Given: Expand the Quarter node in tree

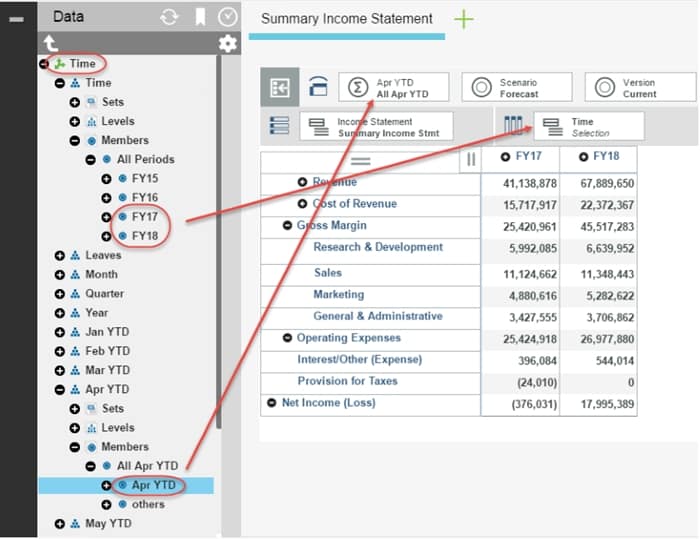Looking at the screenshot, I should (60, 294).
